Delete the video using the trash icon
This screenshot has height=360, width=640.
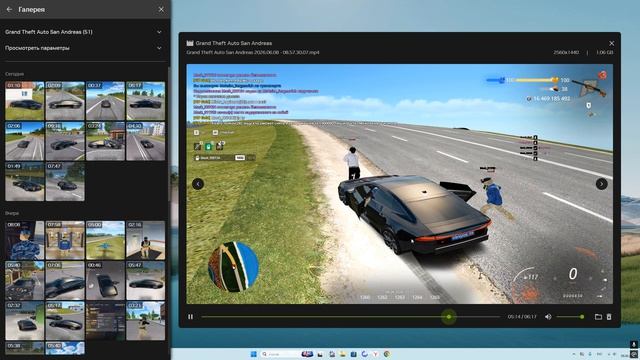point(609,317)
